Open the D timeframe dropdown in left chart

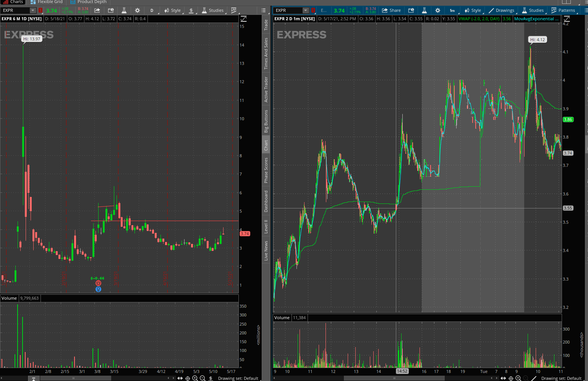pyautogui.click(x=152, y=10)
